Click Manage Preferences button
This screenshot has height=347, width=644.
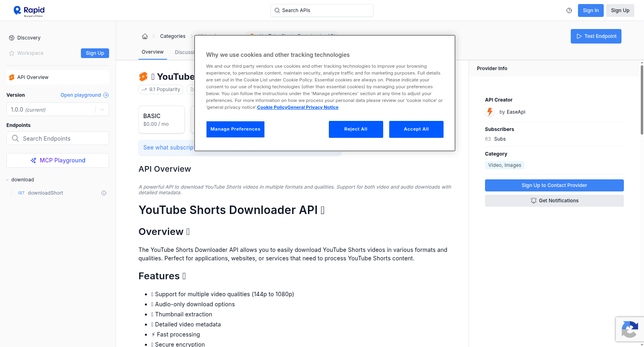click(x=235, y=129)
